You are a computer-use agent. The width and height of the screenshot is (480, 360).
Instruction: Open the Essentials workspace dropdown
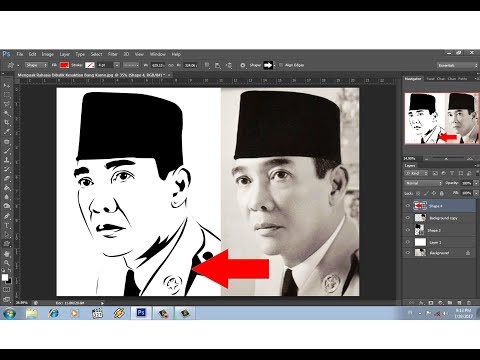pyautogui.click(x=457, y=66)
